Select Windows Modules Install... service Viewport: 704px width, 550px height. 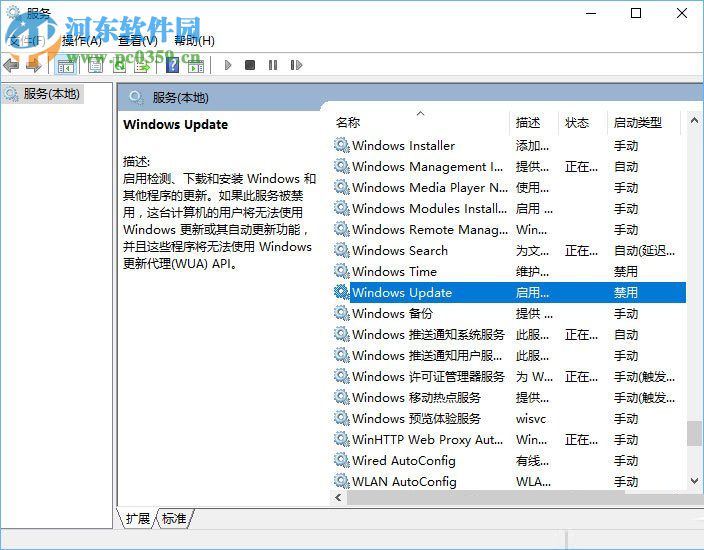[x=510, y=208]
